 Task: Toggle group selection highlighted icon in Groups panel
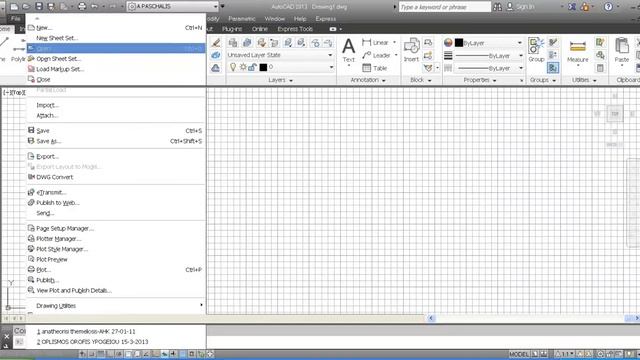[x=553, y=68]
